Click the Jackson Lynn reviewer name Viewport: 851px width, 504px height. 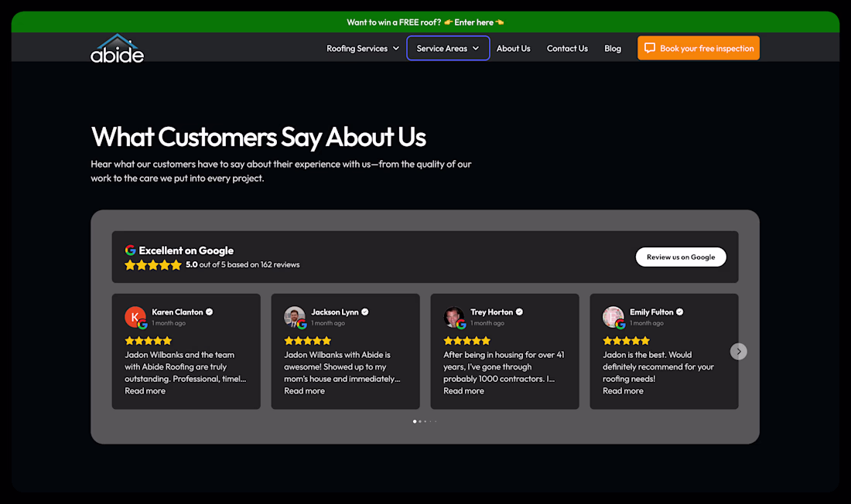pos(335,312)
